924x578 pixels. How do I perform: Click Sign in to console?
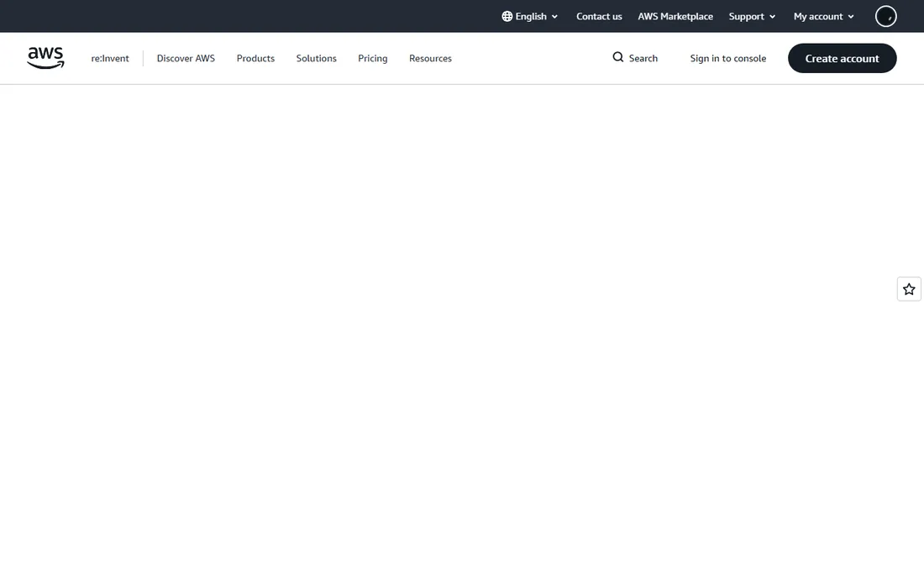click(x=728, y=58)
